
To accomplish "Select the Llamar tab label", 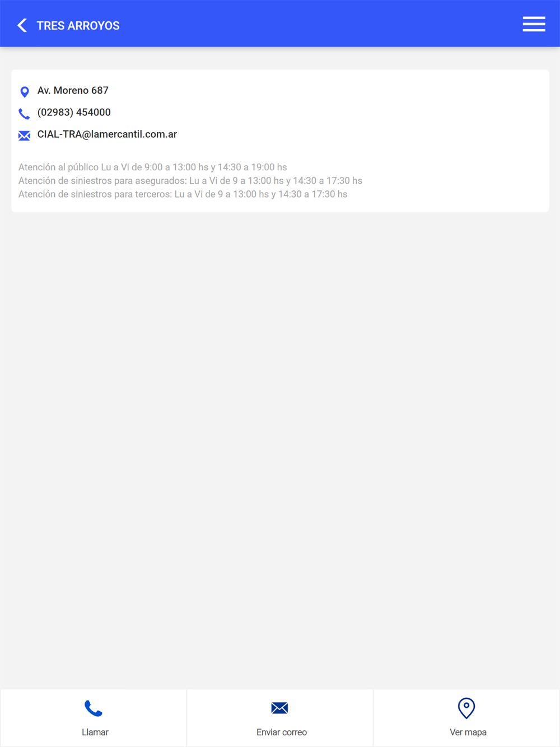I will (x=95, y=732).
